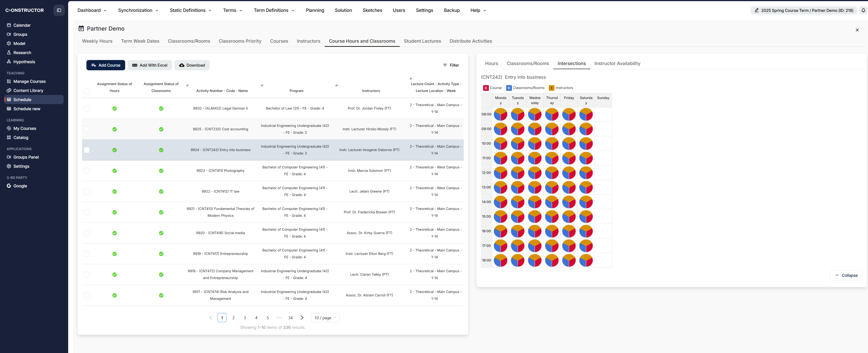Click the My Courses icon
This screenshot has width=868, height=353.
coord(9,128)
